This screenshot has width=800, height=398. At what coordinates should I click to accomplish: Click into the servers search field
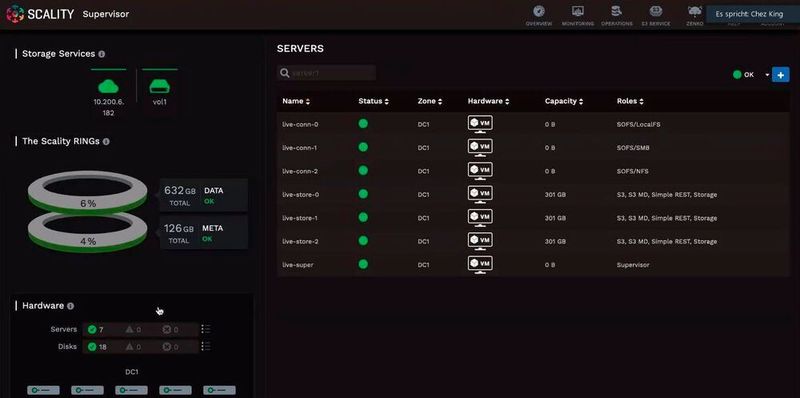click(x=327, y=73)
